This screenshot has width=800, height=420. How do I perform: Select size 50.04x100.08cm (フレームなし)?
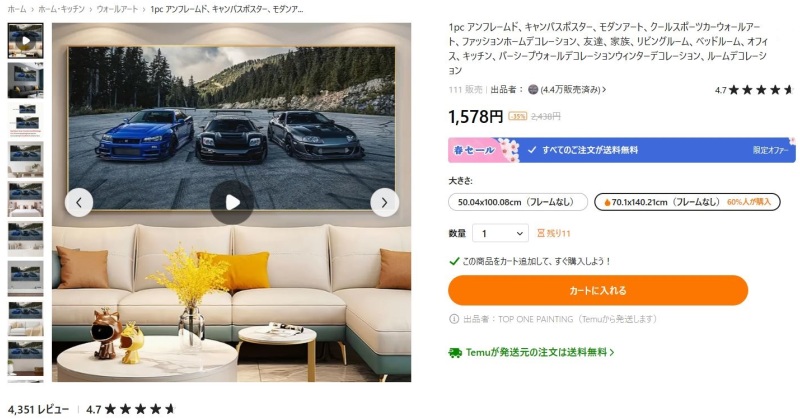[518, 202]
